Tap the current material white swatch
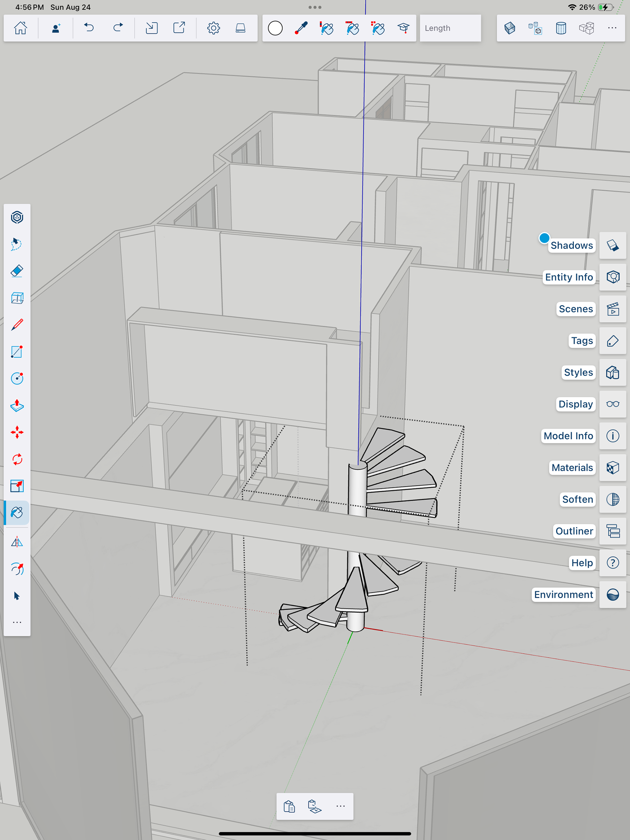 pos(275,28)
